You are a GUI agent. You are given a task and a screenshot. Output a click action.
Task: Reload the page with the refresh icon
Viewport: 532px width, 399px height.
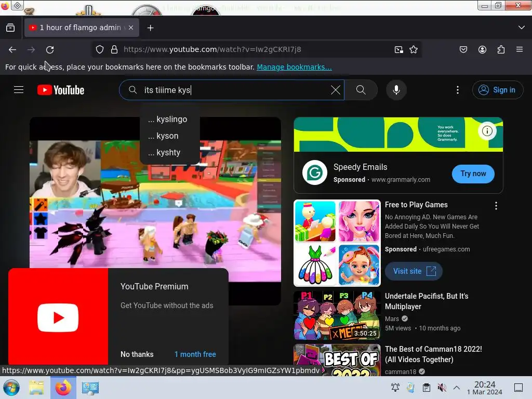click(50, 49)
